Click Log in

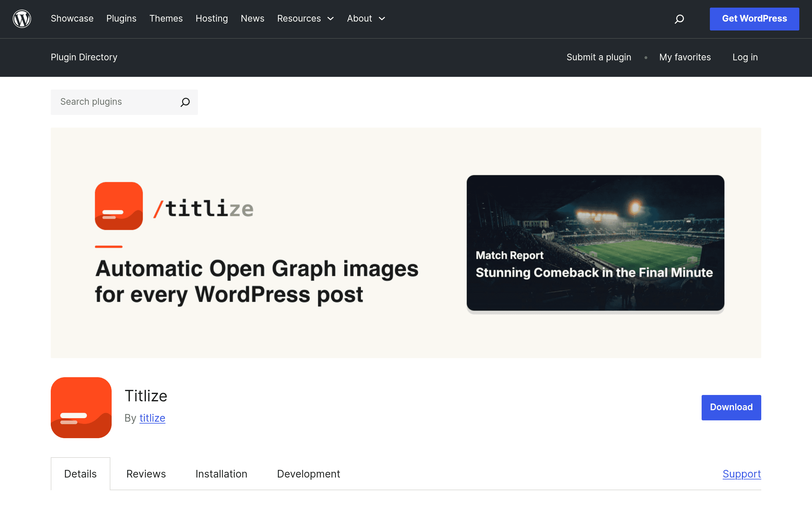(x=745, y=57)
